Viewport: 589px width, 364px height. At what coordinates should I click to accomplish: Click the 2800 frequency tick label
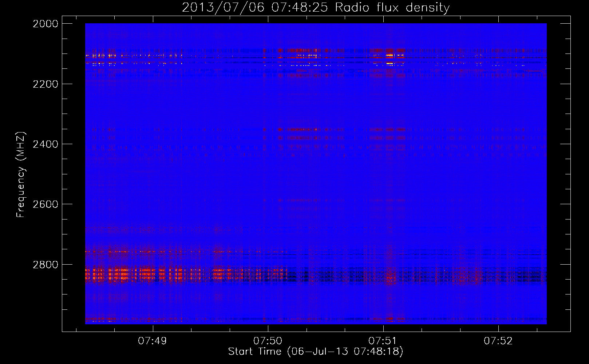point(46,264)
